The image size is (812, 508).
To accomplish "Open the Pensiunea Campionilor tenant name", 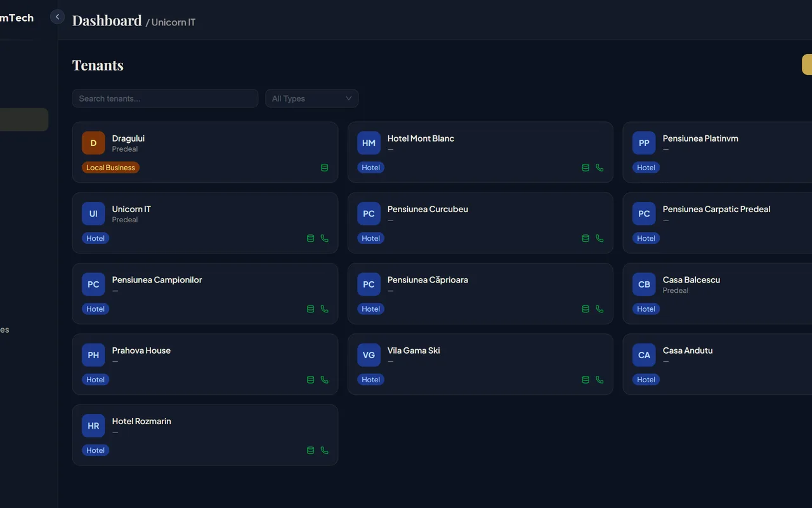I will 157,279.
